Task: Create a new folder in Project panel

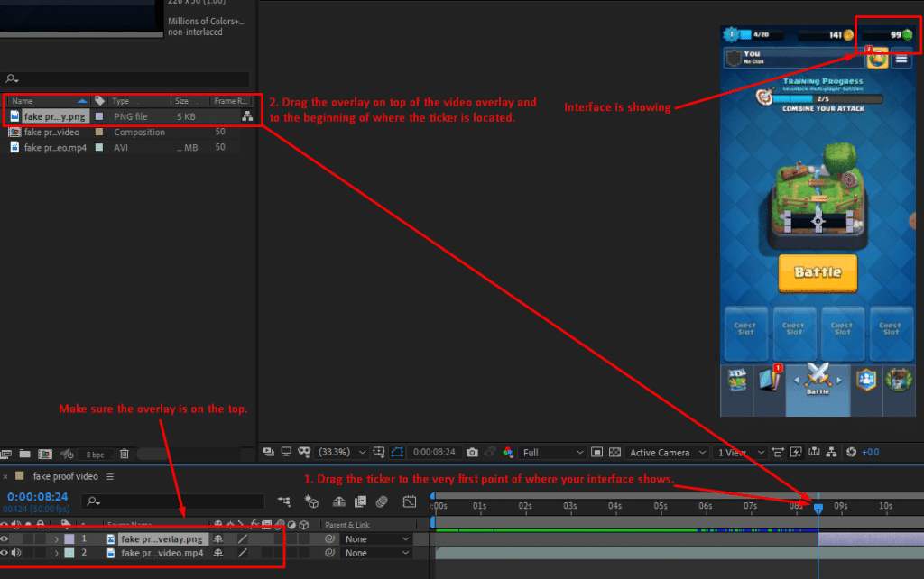Action: pos(24,454)
